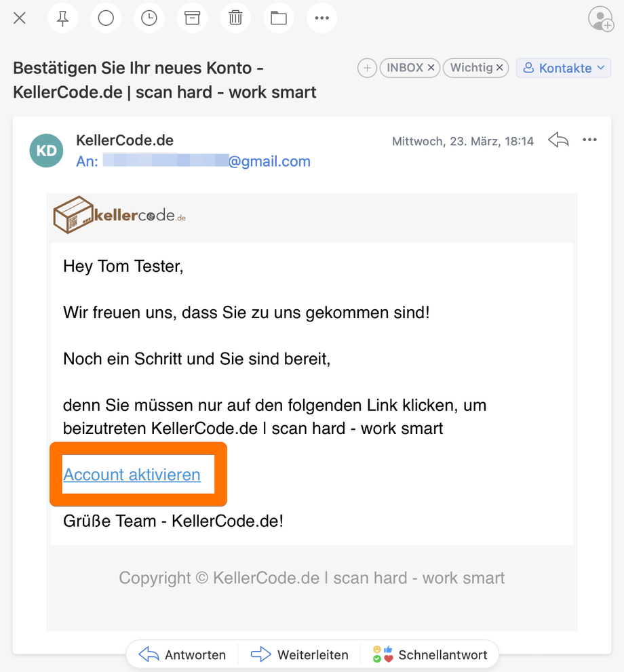Mark email as unread with circle icon
The image size is (624, 672).
[x=106, y=18]
